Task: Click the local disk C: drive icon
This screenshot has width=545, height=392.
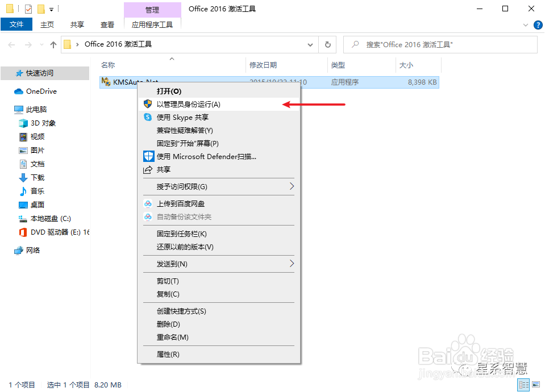Action: click(23, 219)
